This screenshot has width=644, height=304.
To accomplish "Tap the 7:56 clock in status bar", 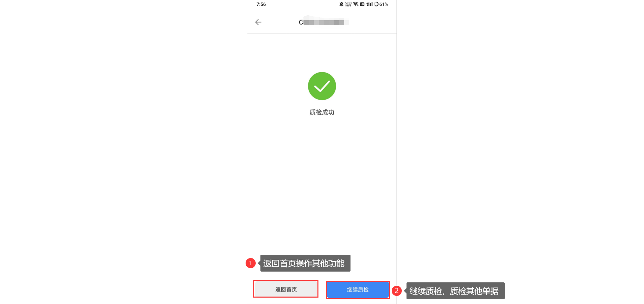I will [261, 4].
